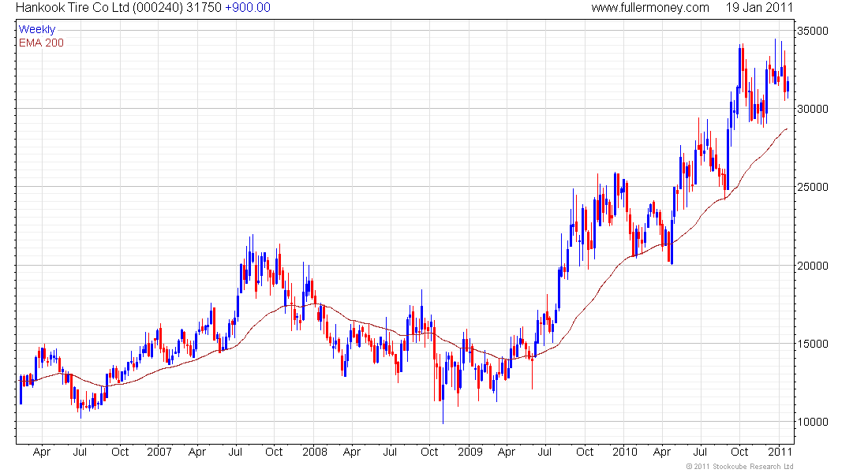Click the 31750 last price value
Screen dimensions: 868x473
(205, 8)
